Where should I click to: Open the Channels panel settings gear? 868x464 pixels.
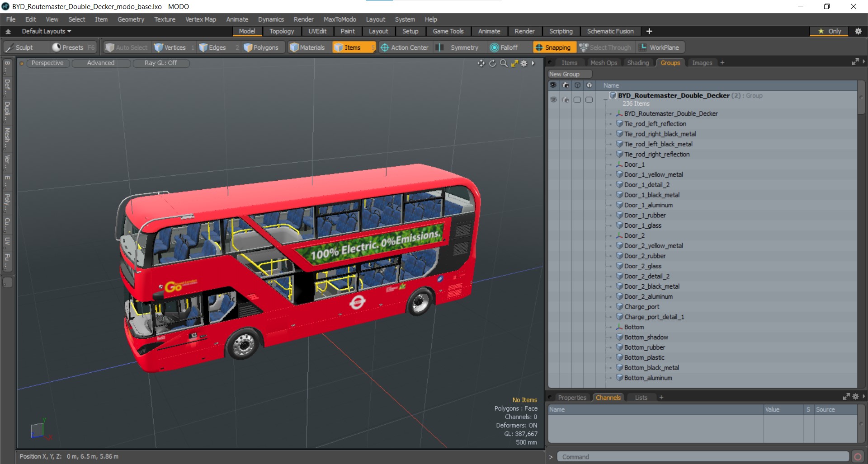(855, 397)
